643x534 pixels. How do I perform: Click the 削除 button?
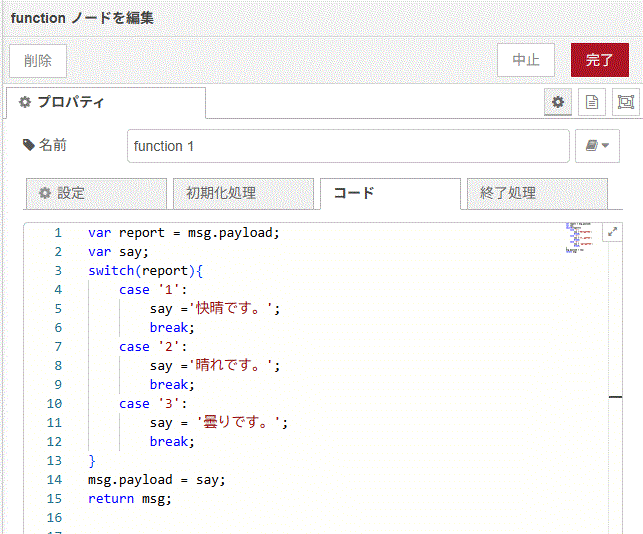point(38,60)
